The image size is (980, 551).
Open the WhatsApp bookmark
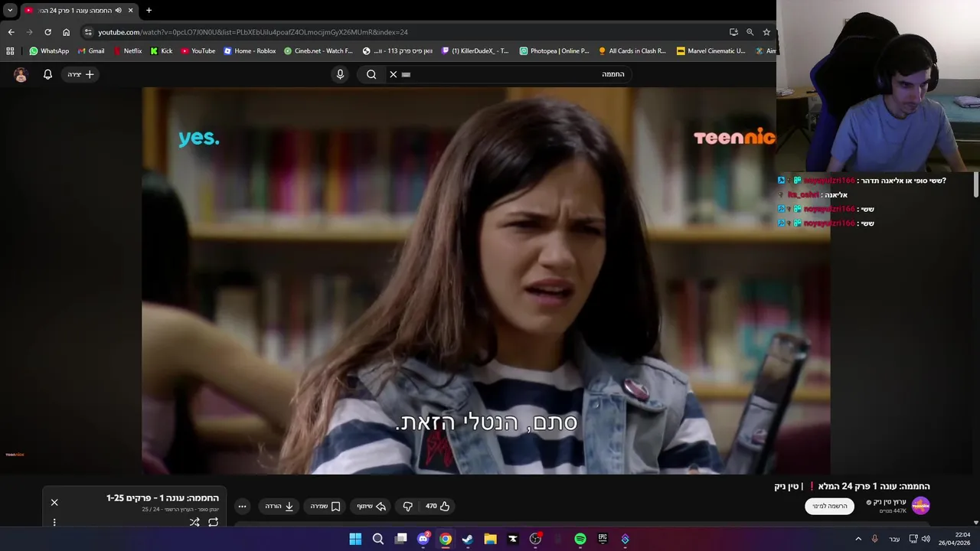(49, 51)
